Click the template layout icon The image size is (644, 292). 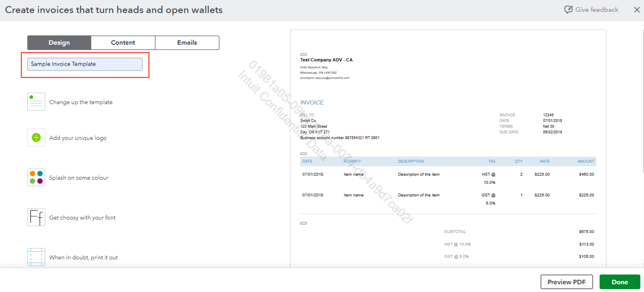[x=36, y=102]
